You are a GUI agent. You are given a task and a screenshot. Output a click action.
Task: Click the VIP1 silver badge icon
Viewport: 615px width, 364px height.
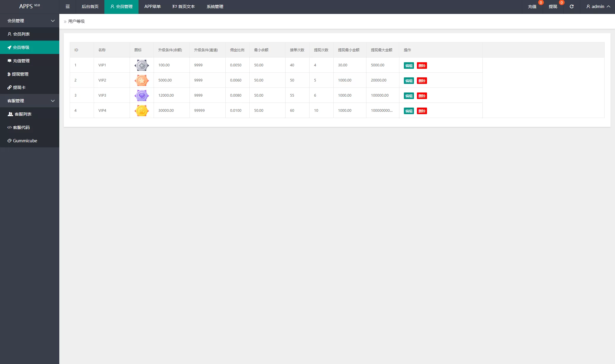pyautogui.click(x=142, y=65)
